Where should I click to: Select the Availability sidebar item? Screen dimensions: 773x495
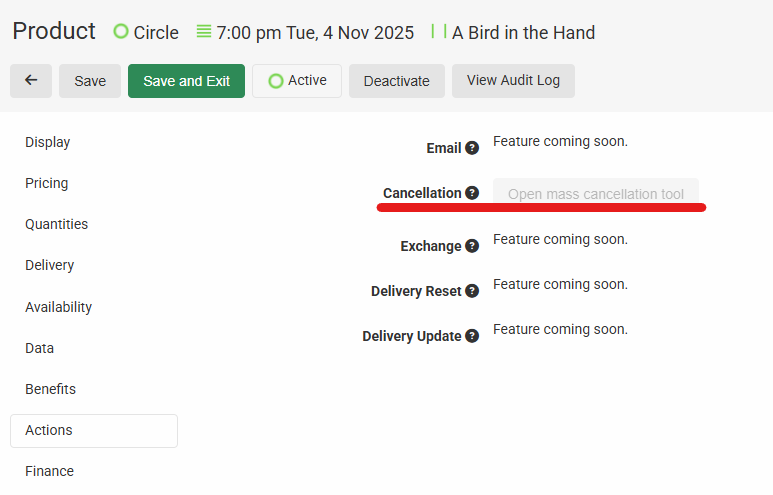(58, 307)
